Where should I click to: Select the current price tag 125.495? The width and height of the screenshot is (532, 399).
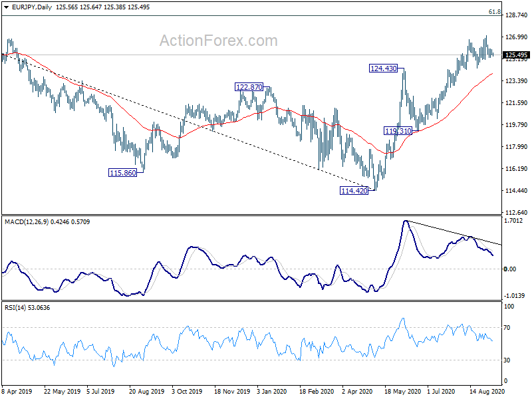tap(516, 55)
